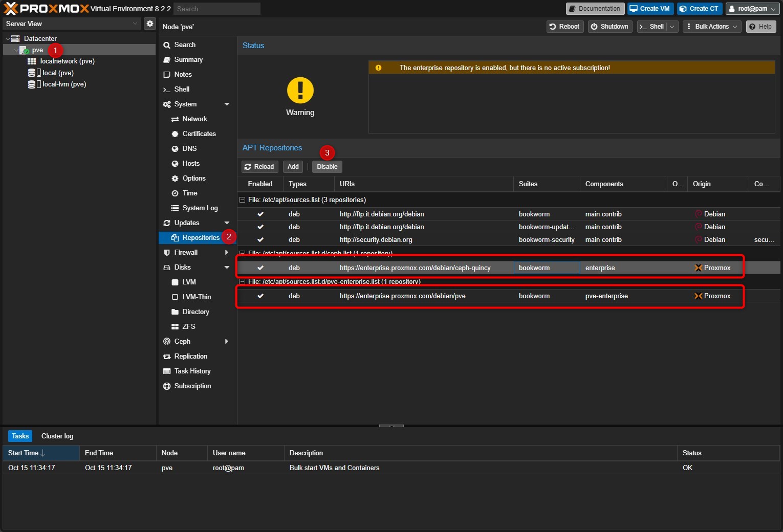Open the Bulk Actions dropdown
Screen dimensions: 783x532
[712, 27]
